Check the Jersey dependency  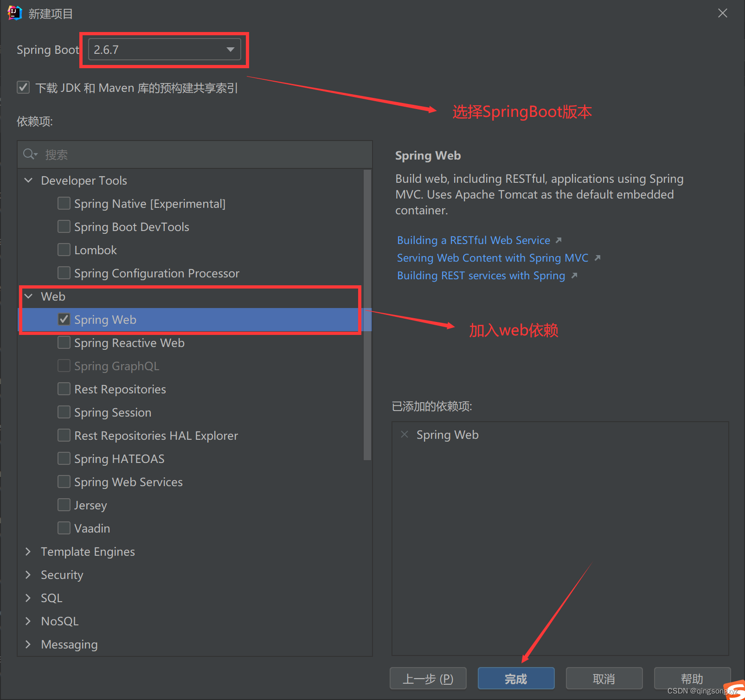64,505
